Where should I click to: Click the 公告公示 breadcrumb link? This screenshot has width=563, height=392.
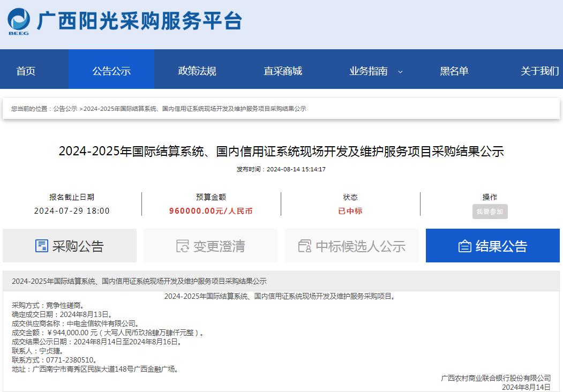pos(65,109)
